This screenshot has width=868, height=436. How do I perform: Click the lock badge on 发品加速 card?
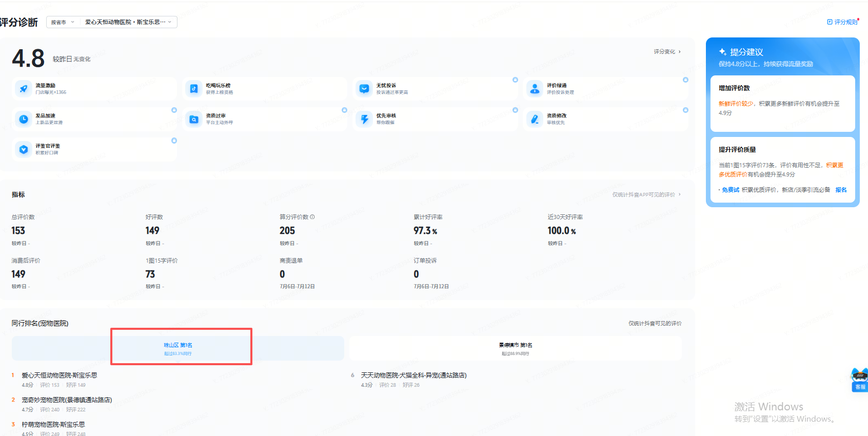coord(174,110)
